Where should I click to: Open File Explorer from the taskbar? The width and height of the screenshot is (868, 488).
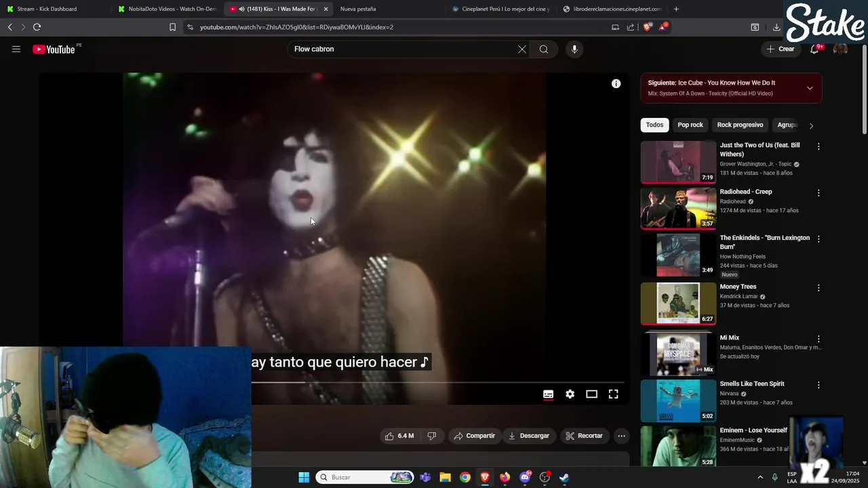(x=445, y=477)
